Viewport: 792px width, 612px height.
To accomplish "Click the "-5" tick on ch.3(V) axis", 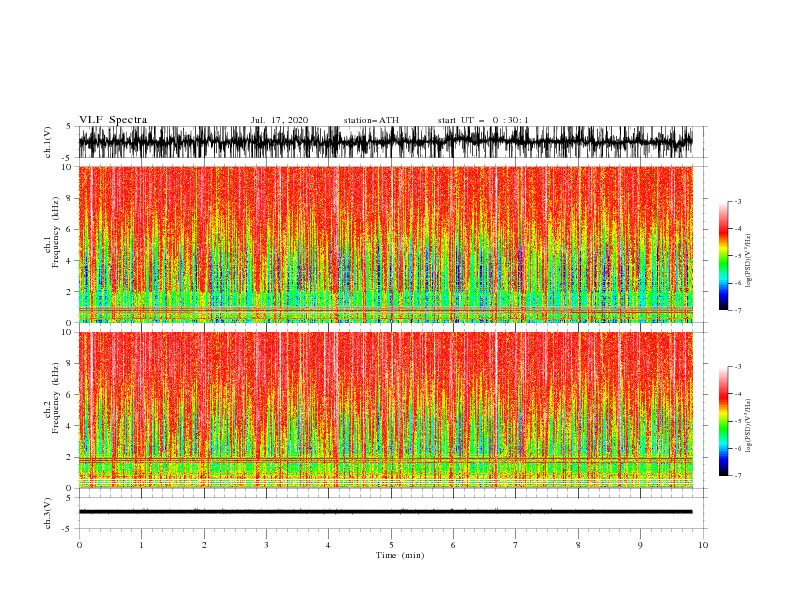I will point(68,529).
